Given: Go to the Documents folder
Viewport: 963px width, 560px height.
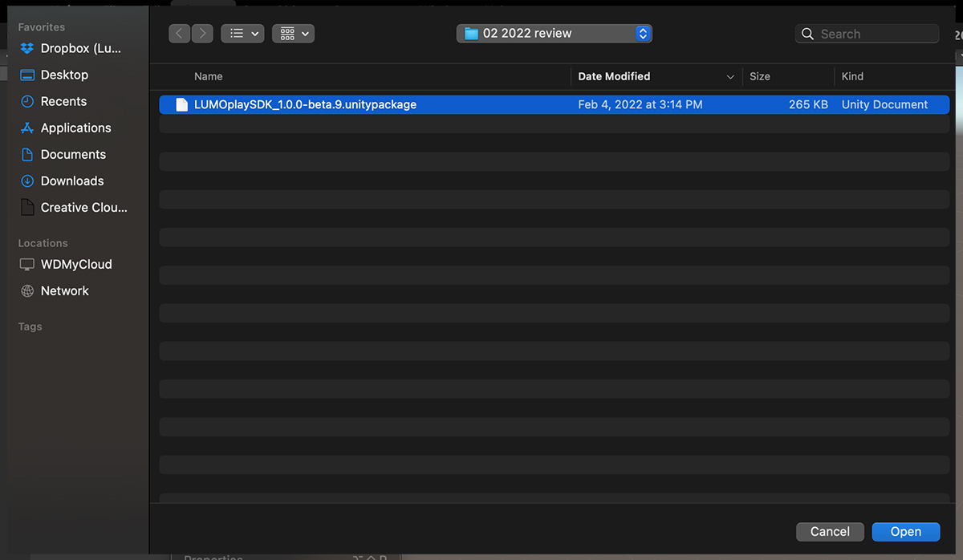Looking at the screenshot, I should (x=73, y=154).
